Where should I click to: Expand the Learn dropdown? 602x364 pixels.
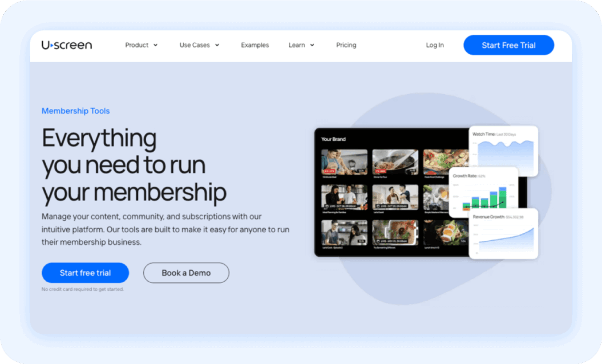301,45
